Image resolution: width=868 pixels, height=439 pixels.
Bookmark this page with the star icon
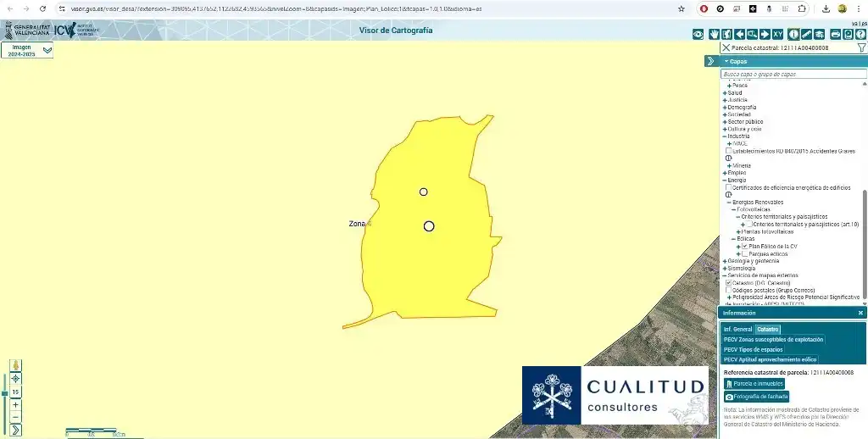click(682, 8)
